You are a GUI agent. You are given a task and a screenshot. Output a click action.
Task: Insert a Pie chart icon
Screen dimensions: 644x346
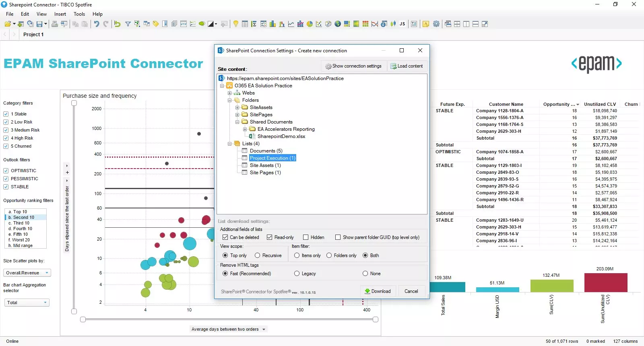(310, 24)
